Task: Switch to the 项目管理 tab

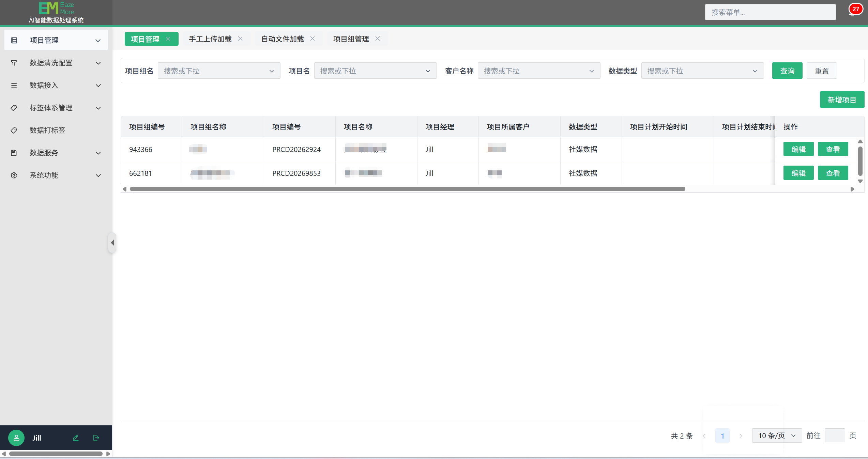Action: click(146, 39)
